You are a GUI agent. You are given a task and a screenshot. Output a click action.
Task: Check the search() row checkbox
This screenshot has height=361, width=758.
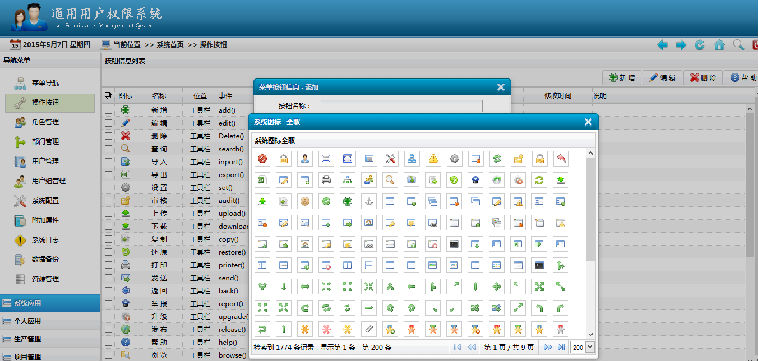(x=108, y=149)
